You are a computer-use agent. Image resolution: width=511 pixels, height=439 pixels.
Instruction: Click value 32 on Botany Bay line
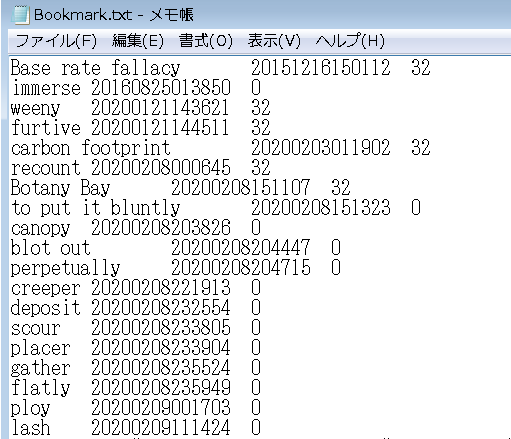point(341,188)
